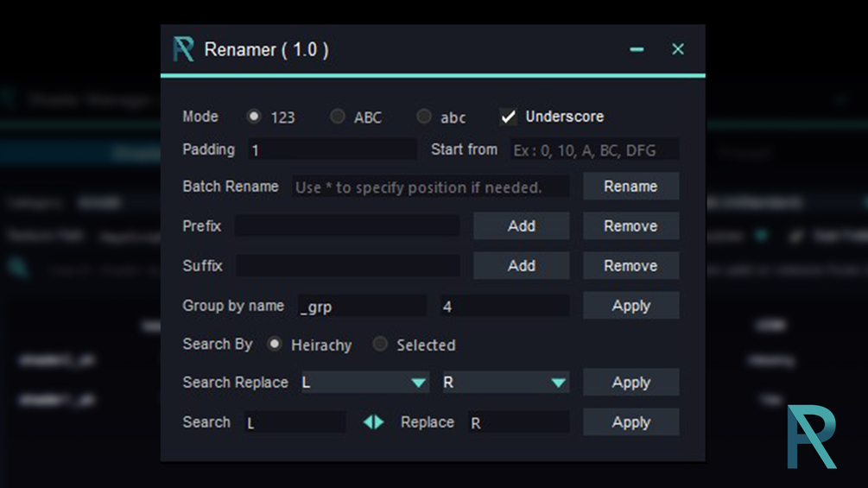Add the Prefix to names
Viewport: 868px width, 488px height.
pos(521,226)
